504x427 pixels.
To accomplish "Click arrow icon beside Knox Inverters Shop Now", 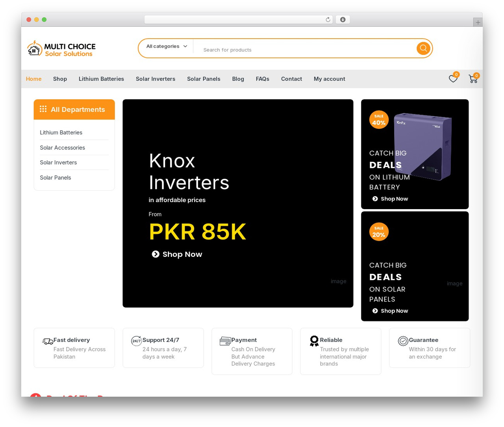I will coord(156,254).
